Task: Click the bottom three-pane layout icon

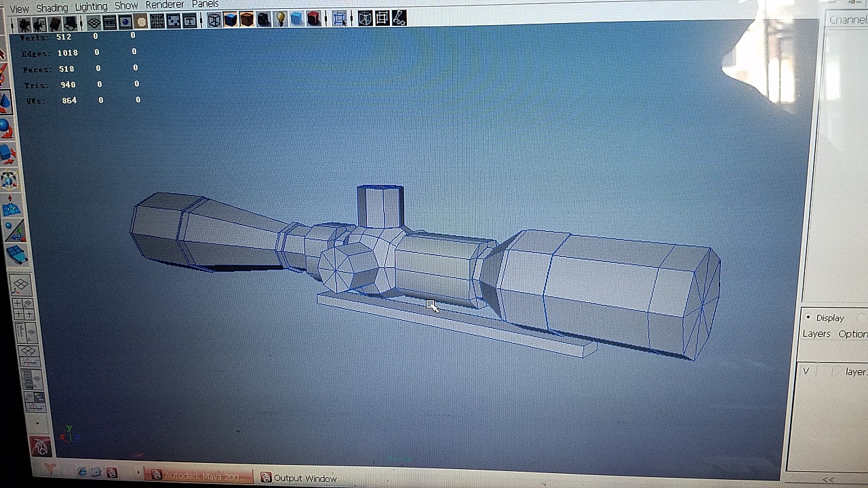Action: coord(35,401)
